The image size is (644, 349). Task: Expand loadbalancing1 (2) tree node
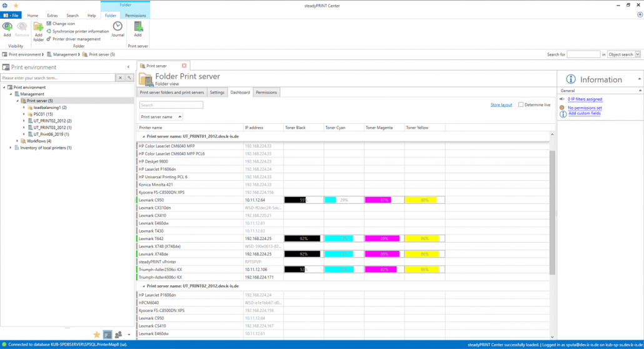point(24,108)
